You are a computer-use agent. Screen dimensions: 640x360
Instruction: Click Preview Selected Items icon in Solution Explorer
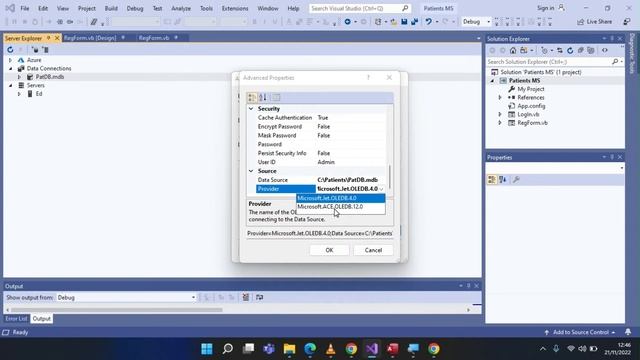pos(604,50)
